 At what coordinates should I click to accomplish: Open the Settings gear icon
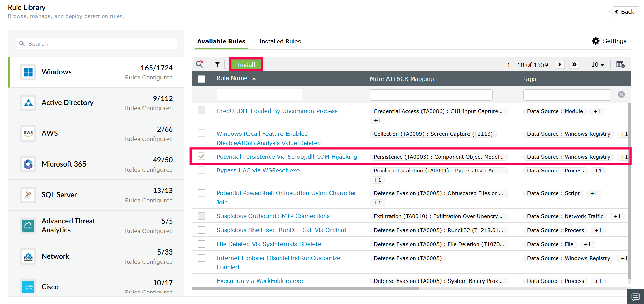click(596, 41)
